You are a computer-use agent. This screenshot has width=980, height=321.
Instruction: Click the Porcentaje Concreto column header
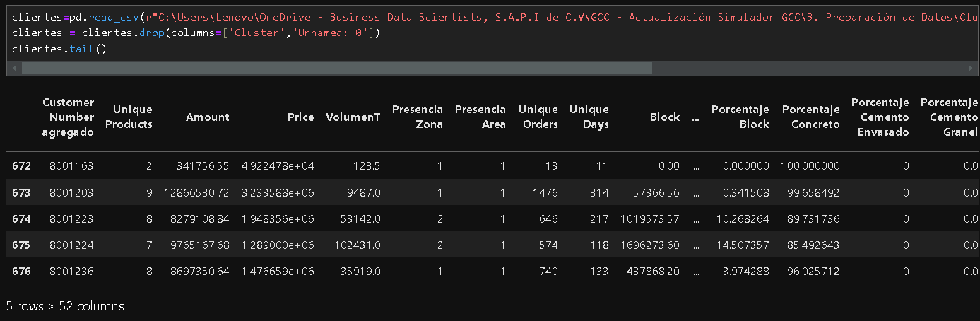[810, 117]
